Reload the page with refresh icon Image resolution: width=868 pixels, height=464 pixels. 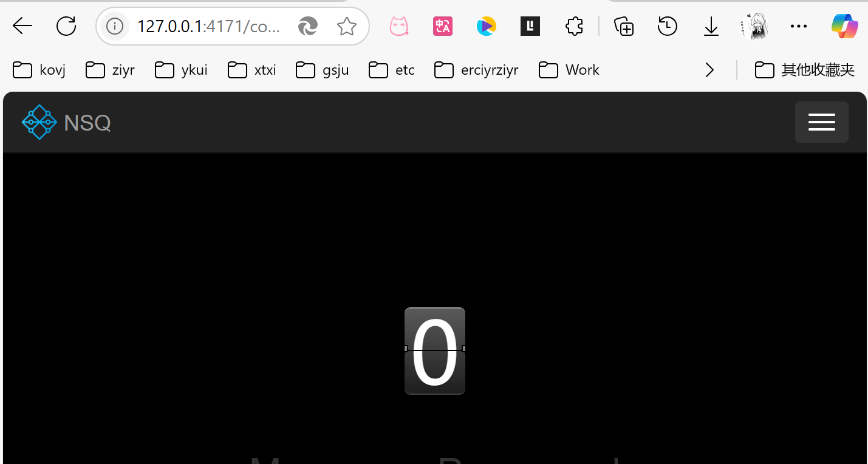(66, 26)
